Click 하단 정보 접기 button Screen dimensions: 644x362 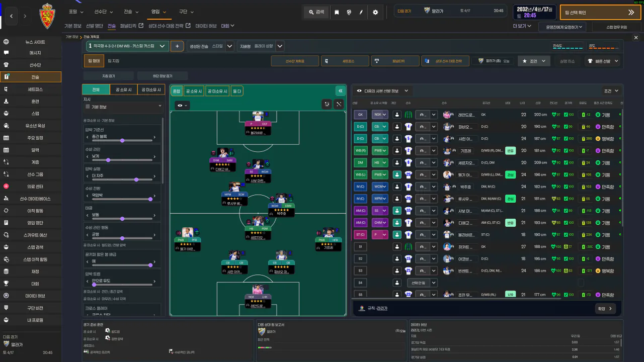tap(163, 76)
